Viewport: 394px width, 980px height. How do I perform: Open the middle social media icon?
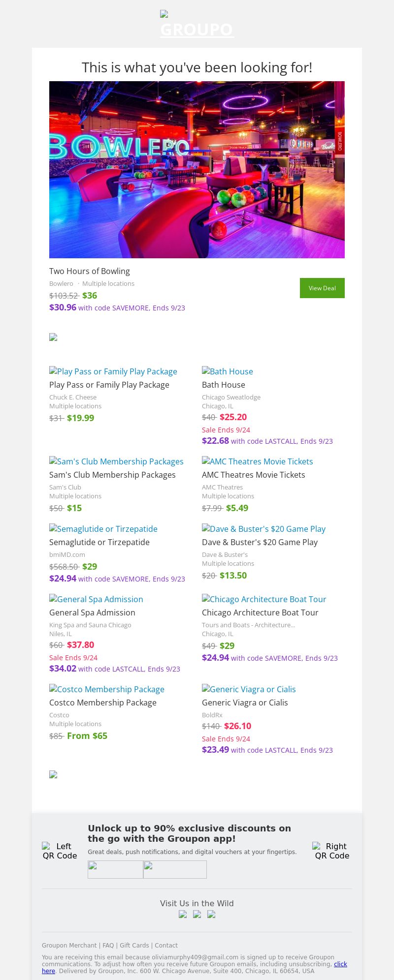(x=197, y=914)
